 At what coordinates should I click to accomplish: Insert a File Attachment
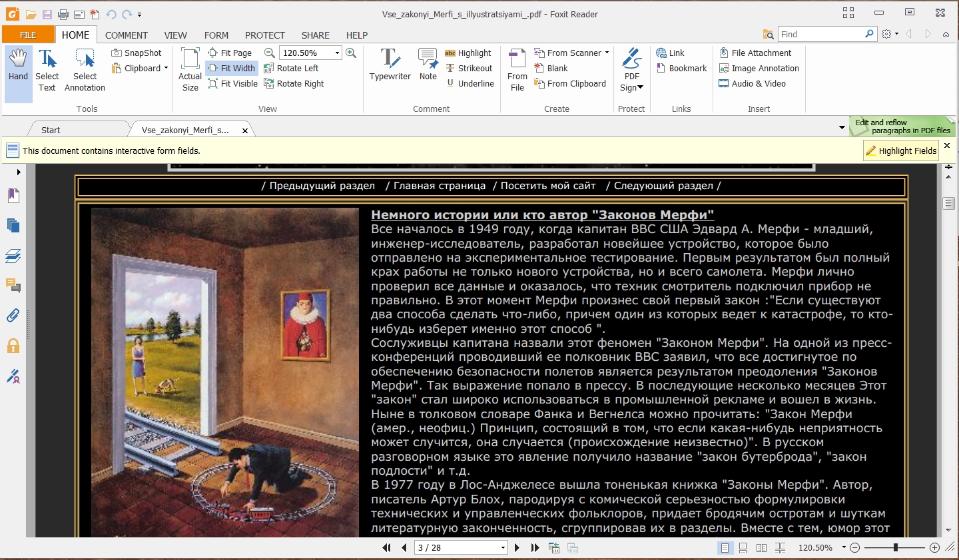click(x=755, y=53)
